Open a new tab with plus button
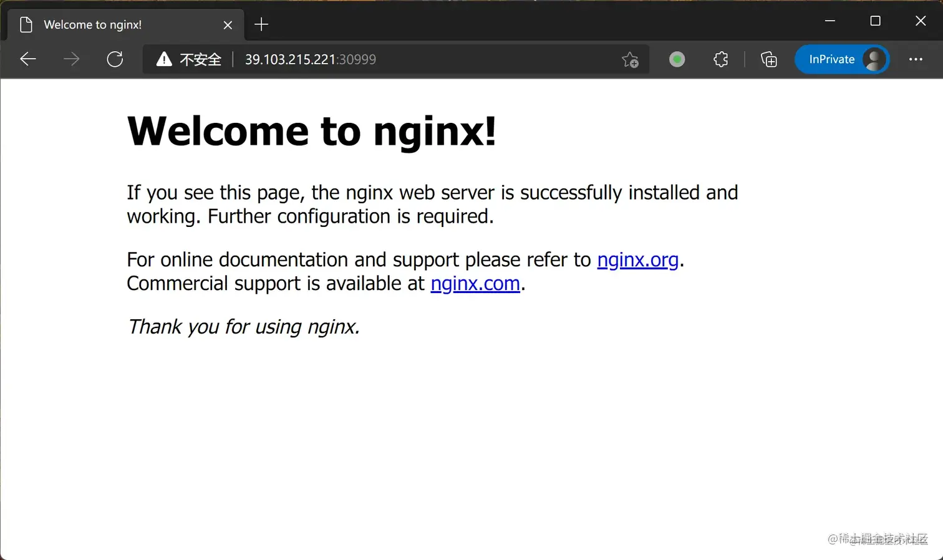 click(261, 24)
